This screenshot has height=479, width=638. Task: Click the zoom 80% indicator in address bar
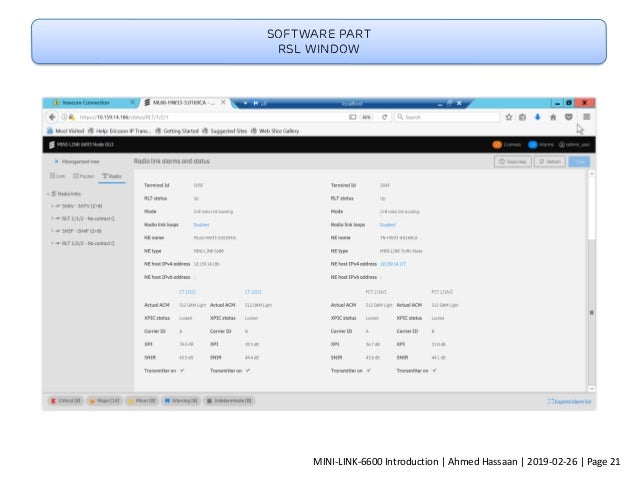[367, 117]
